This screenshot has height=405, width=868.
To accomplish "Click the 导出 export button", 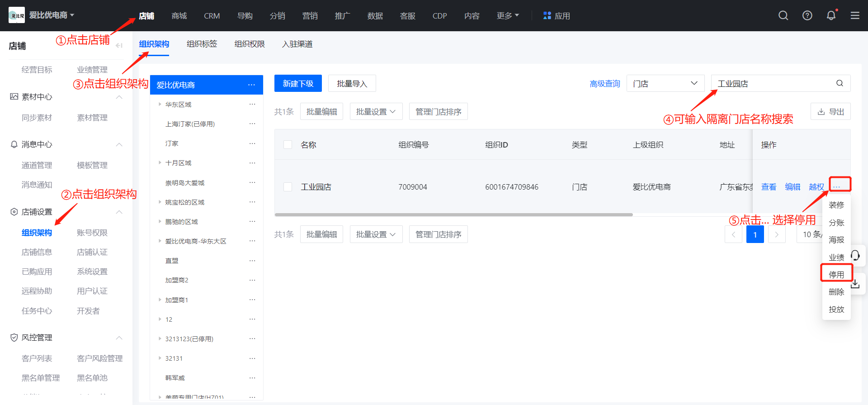I will (x=830, y=112).
